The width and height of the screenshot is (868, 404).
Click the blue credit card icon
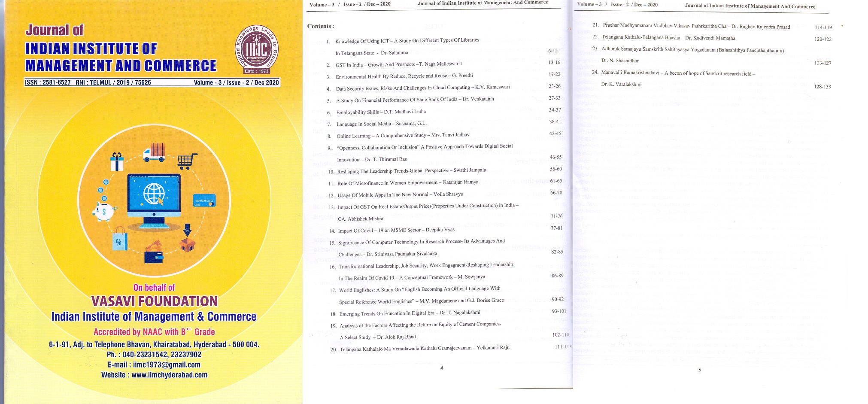tap(204, 201)
